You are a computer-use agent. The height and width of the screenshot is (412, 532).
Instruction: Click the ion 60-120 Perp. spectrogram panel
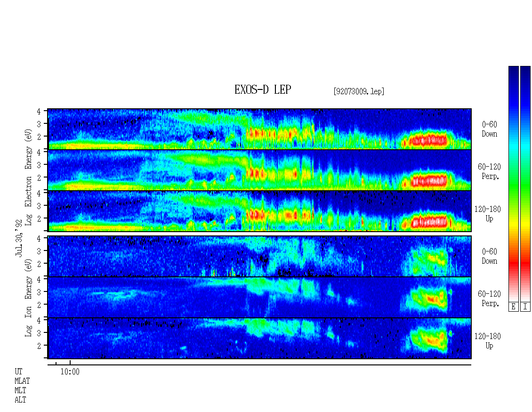point(259,297)
